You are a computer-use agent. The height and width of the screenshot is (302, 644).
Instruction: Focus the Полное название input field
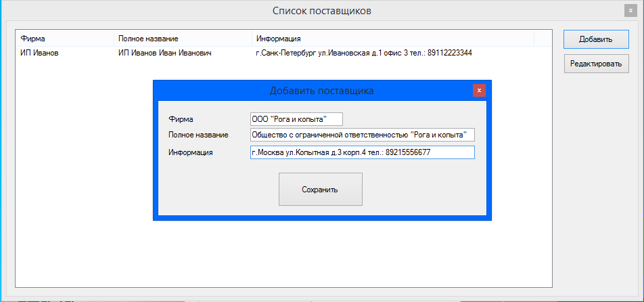[x=363, y=135]
